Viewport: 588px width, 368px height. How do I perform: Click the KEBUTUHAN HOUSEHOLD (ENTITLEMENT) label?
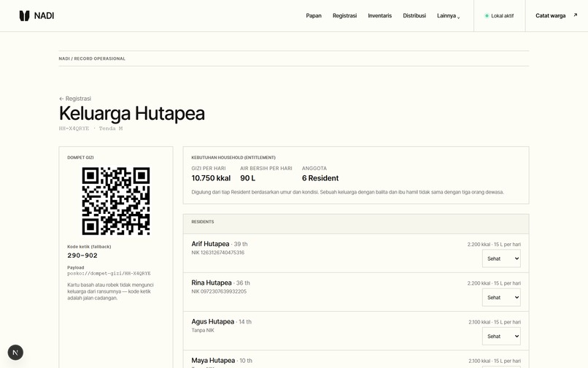[x=233, y=157]
